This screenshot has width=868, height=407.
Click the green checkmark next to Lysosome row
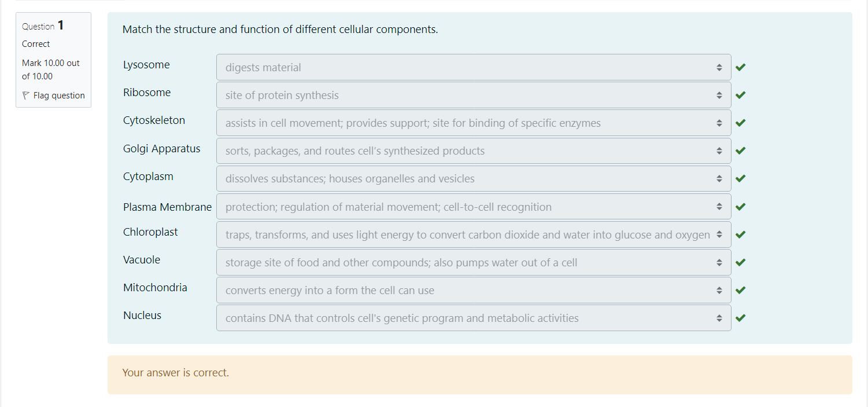coord(741,67)
